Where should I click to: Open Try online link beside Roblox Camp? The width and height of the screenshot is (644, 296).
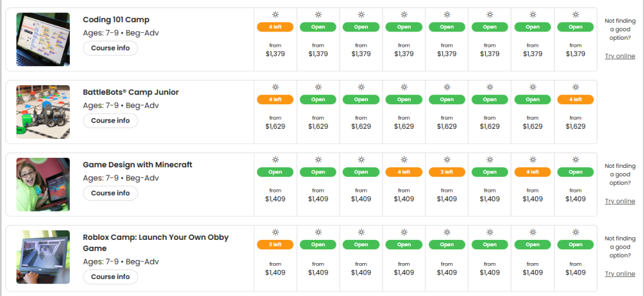coord(619,274)
